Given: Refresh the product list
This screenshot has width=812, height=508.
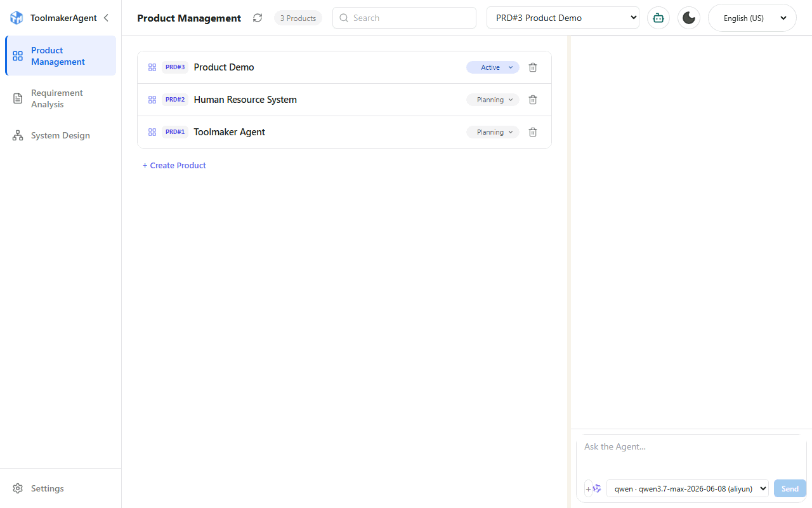Looking at the screenshot, I should pyautogui.click(x=258, y=18).
